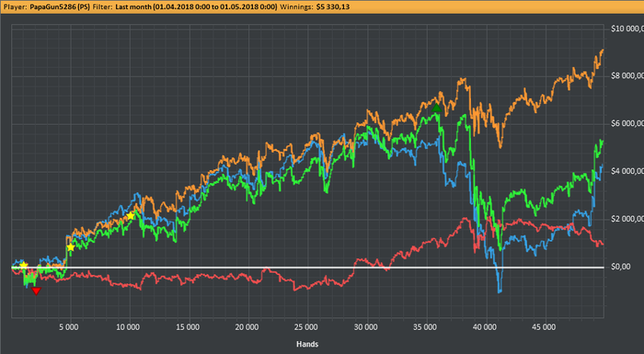Click the 30 000 hands axis label
The width and height of the screenshot is (644, 354).
(365, 327)
